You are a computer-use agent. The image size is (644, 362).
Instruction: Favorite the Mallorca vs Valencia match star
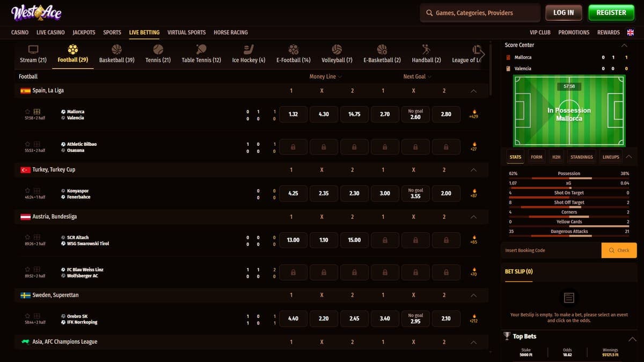pos(28,112)
